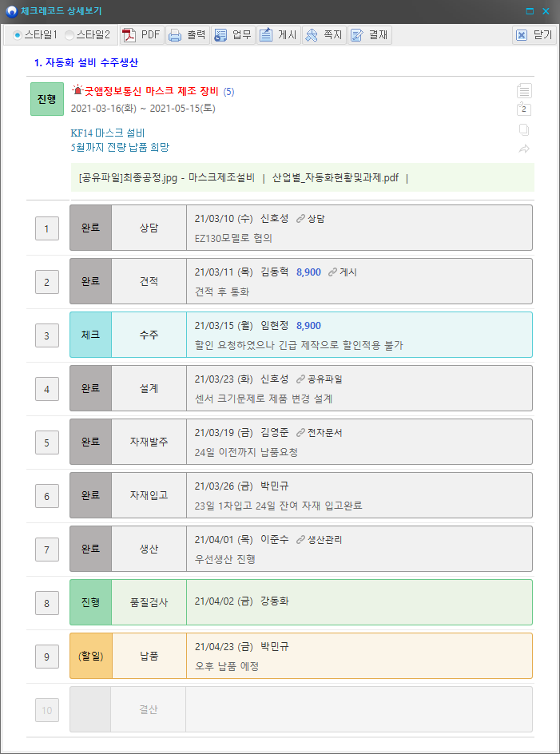
Task: Click the 게시 post button
Action: [x=278, y=35]
